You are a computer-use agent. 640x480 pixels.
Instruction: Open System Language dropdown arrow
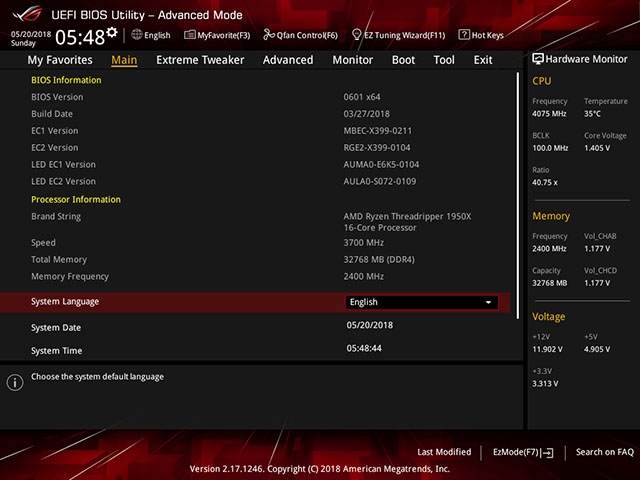point(488,302)
